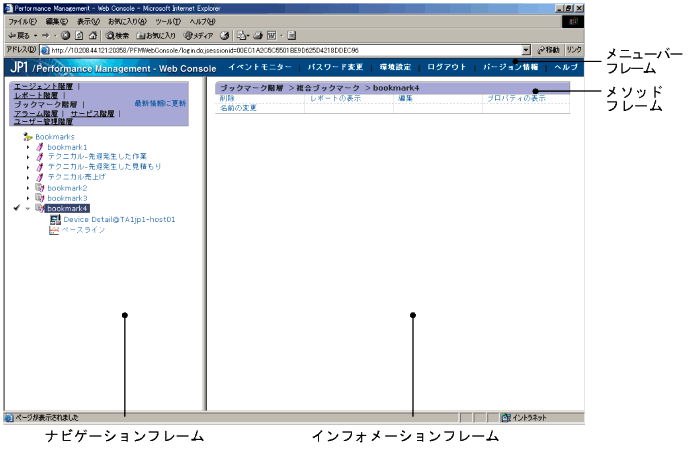
Task: Open the 編集(E) menu
Action: tap(57, 22)
